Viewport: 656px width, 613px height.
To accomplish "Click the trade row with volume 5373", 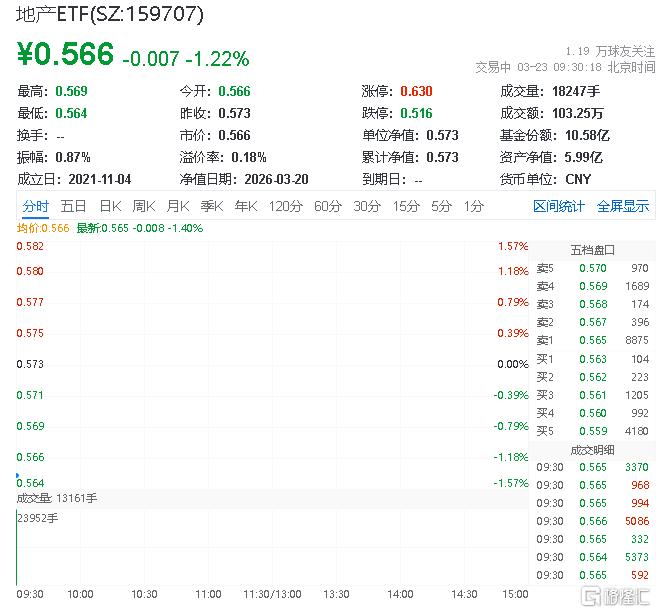I will pyautogui.click(x=592, y=557).
